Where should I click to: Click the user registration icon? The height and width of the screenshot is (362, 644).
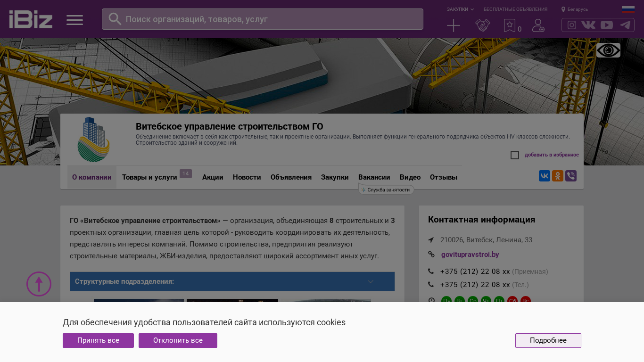[x=538, y=25]
